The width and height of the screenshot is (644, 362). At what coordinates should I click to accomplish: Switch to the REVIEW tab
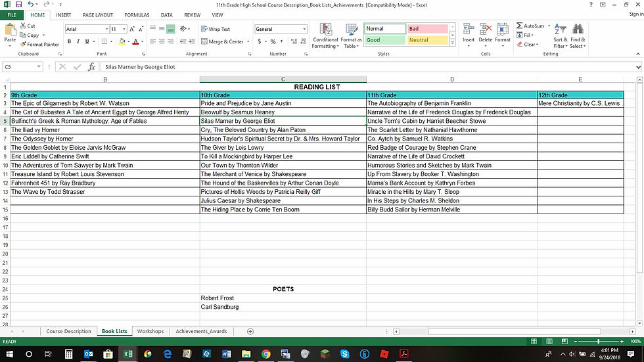click(192, 15)
